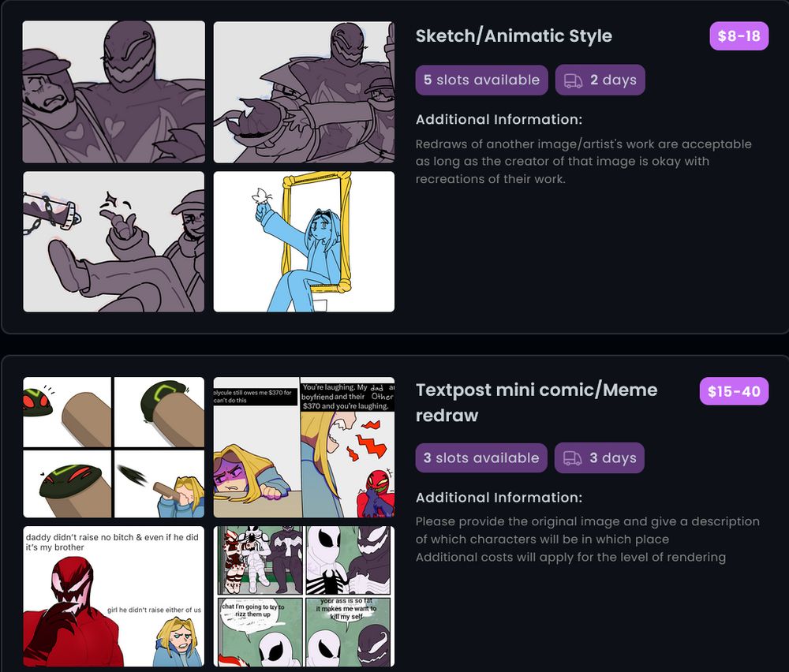Click the 5 slots available badge
The image size is (789, 672).
click(x=481, y=80)
